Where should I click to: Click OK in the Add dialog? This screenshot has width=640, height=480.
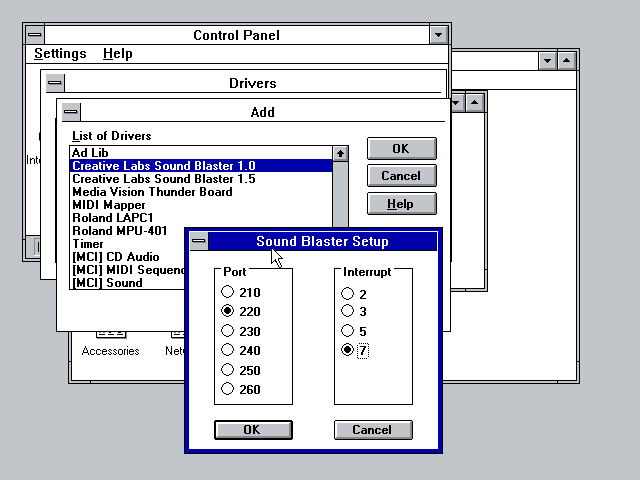point(402,149)
